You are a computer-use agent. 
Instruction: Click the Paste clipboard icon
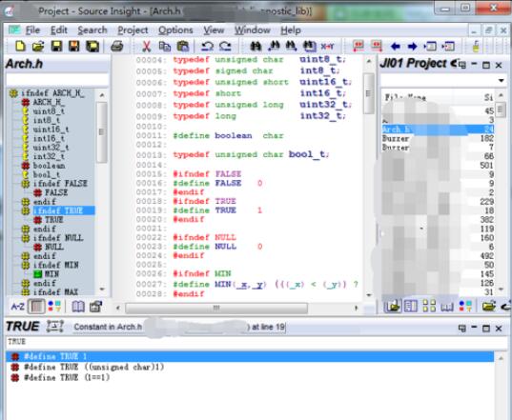point(182,47)
